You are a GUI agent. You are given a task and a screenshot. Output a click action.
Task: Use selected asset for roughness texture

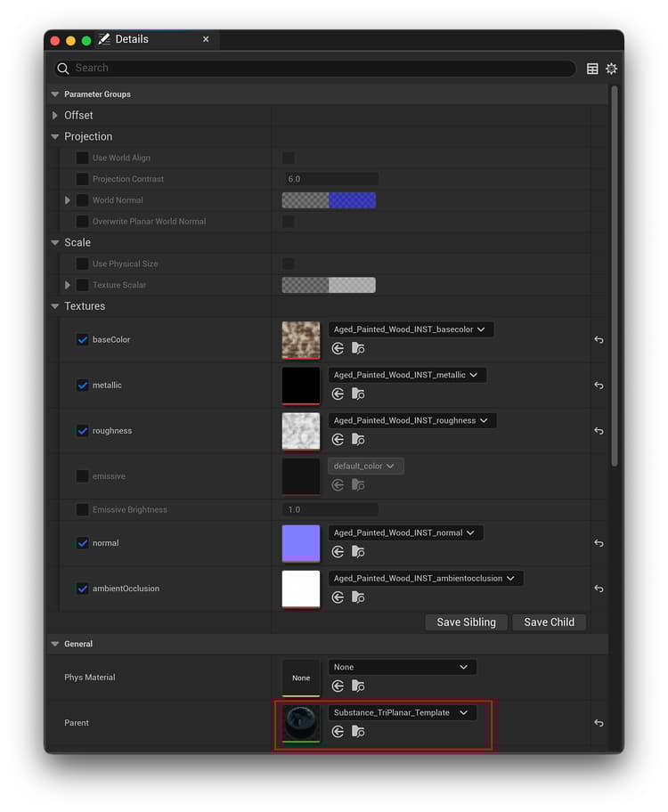coord(338,440)
